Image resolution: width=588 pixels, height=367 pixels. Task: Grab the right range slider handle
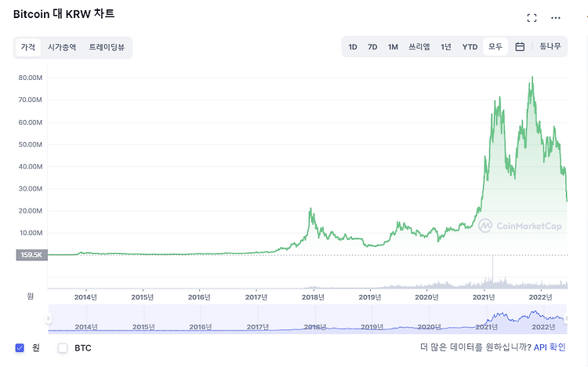click(566, 319)
